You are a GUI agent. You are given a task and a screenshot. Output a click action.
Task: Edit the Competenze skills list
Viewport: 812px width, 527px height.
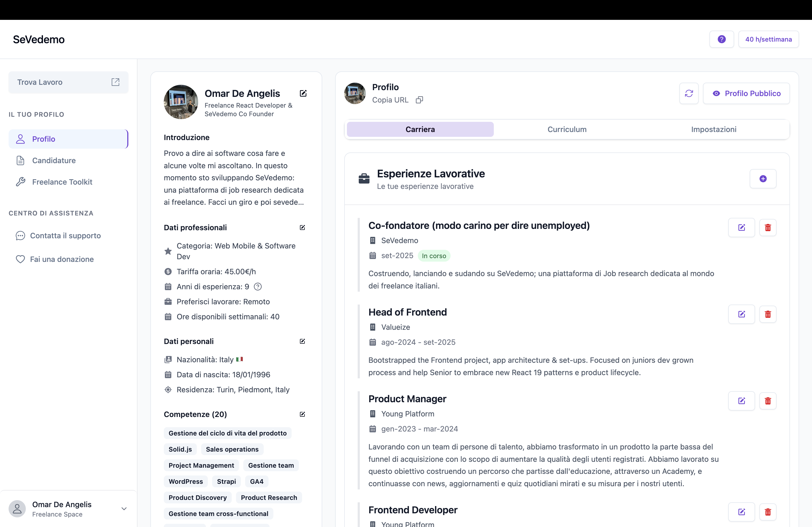click(x=302, y=414)
